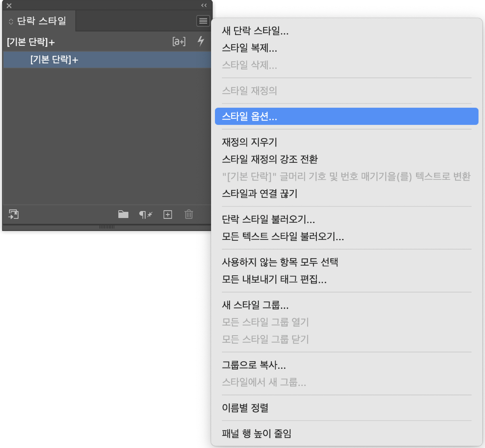Select the 단락 스타일 panel tab
Viewport: 485px width, 448px height.
coord(41,21)
